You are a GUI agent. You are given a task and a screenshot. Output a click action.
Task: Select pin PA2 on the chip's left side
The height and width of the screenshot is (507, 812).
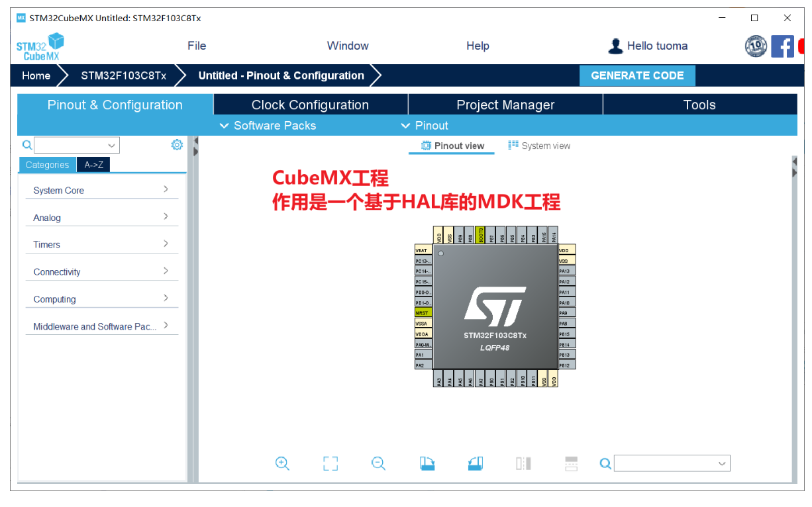point(423,365)
